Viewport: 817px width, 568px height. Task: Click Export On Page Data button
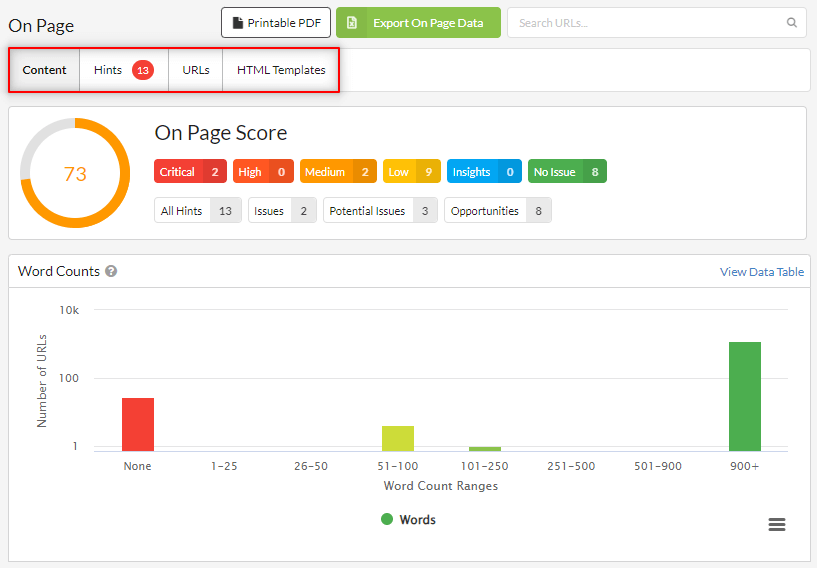coord(418,22)
